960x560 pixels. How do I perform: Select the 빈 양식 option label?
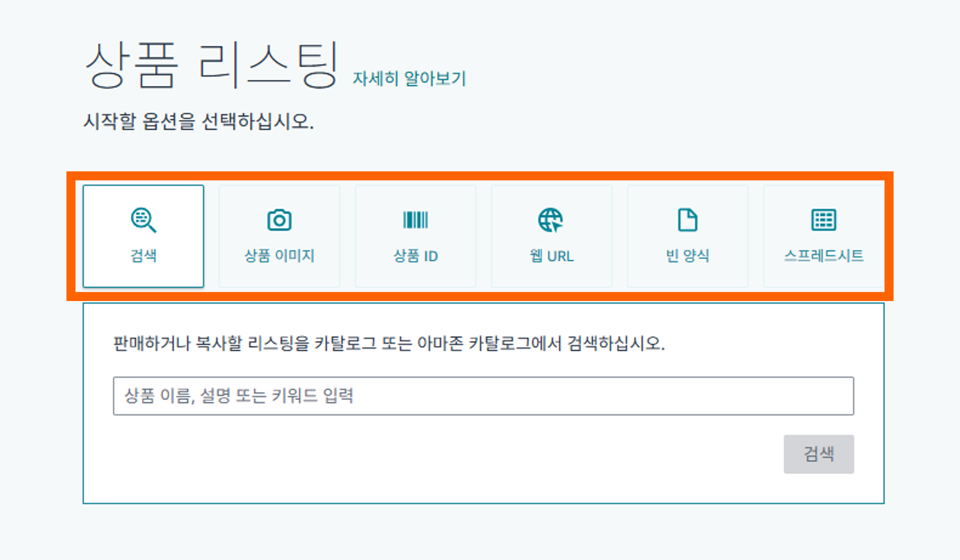coord(687,255)
